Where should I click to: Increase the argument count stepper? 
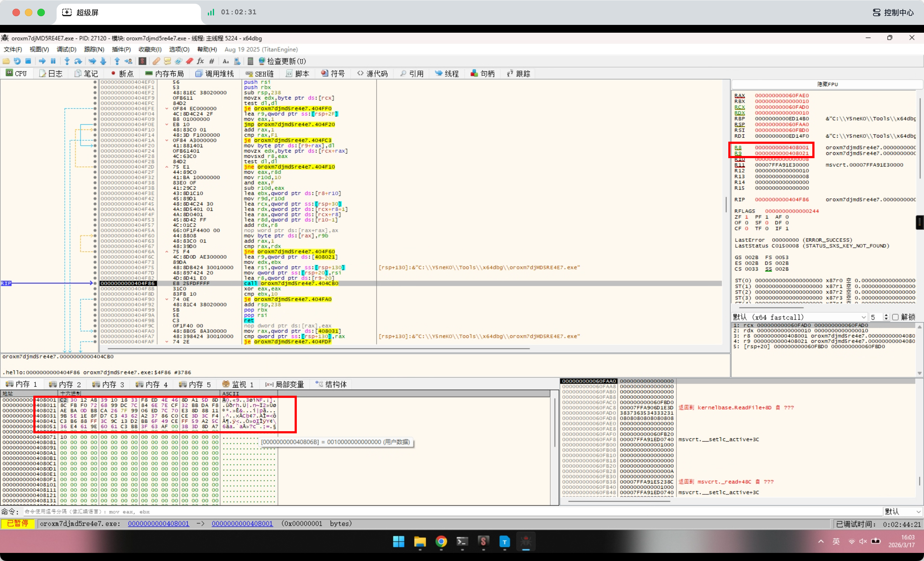[886, 315]
